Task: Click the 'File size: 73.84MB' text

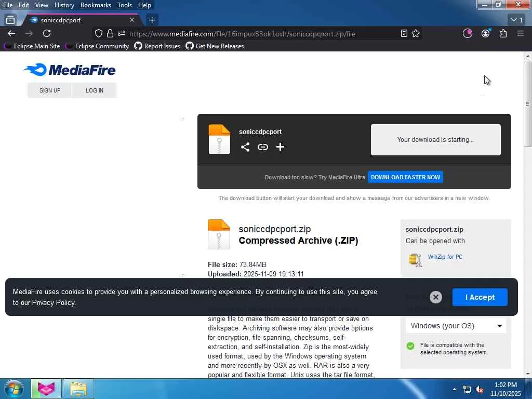Action: pos(237,264)
